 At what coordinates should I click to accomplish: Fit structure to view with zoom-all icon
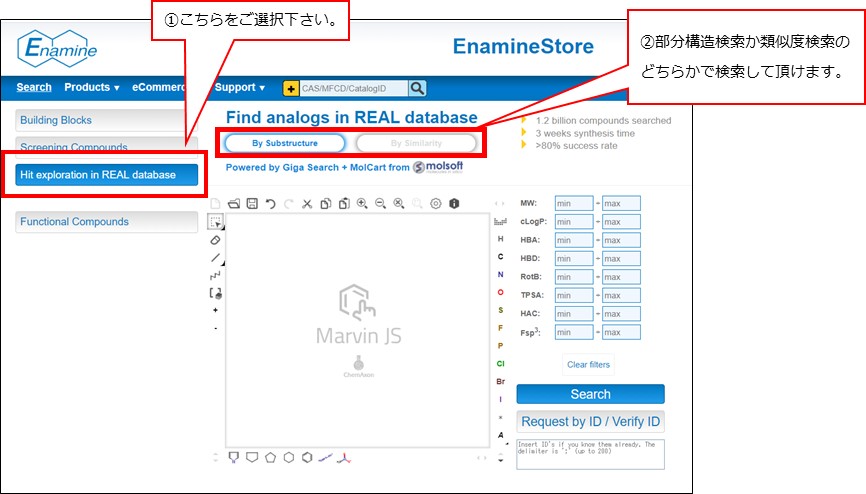pyautogui.click(x=399, y=203)
